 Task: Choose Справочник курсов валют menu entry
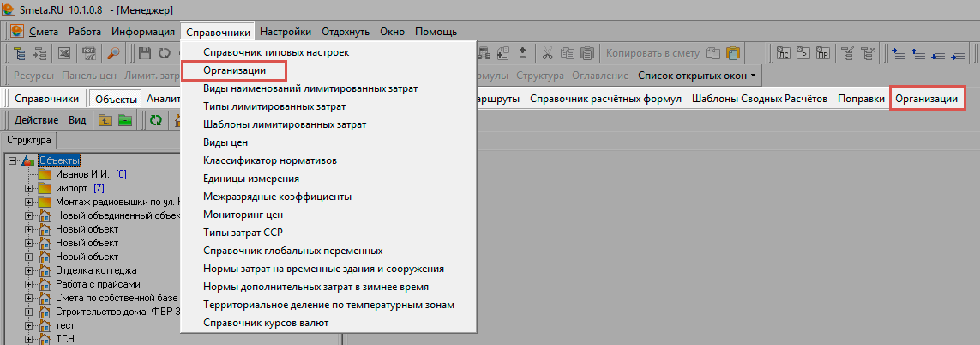pos(266,323)
